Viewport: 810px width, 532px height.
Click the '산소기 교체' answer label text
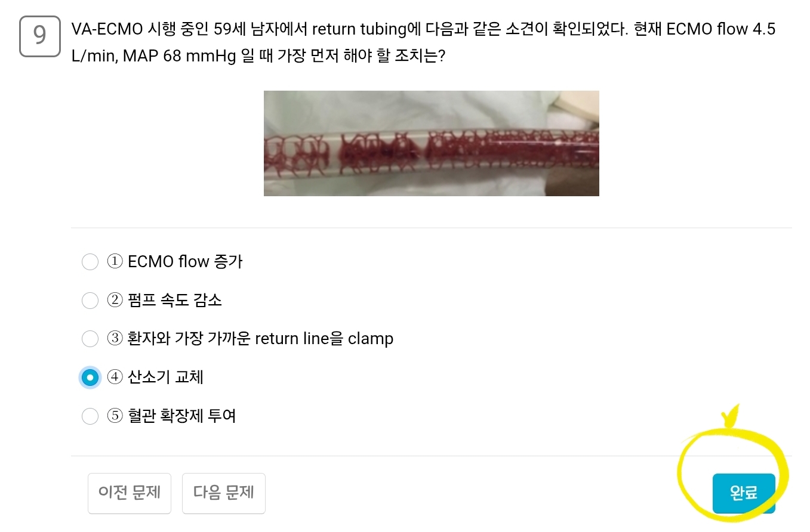click(x=165, y=377)
